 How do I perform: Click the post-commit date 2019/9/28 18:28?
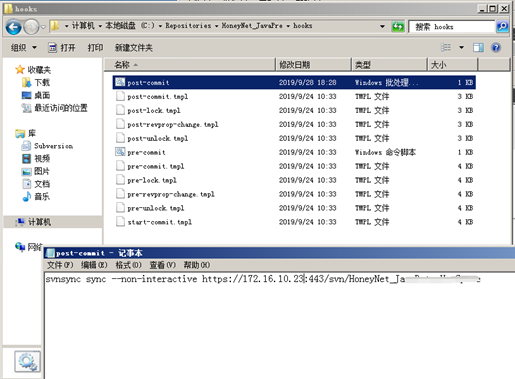point(308,82)
